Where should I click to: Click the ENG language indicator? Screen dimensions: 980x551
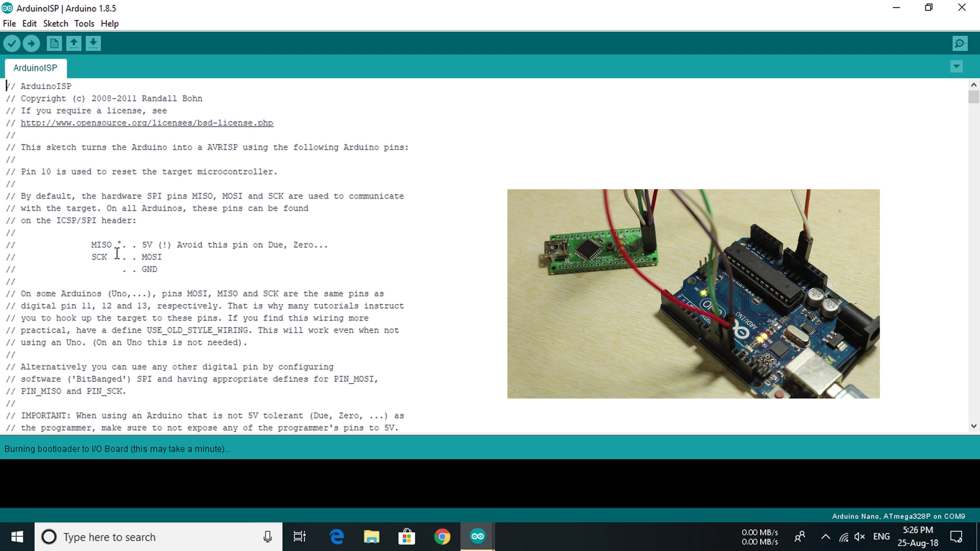click(881, 536)
